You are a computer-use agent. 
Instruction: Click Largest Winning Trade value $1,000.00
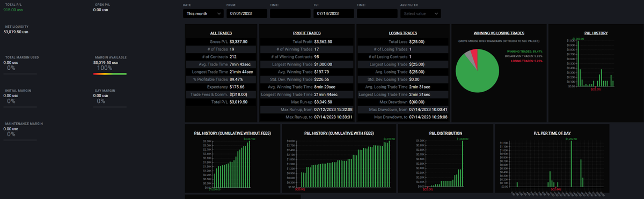[323, 64]
